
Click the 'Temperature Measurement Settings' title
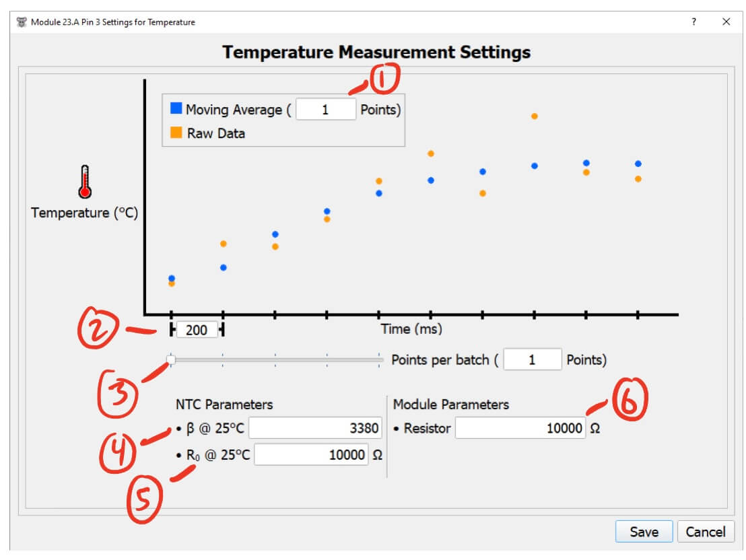click(376, 52)
